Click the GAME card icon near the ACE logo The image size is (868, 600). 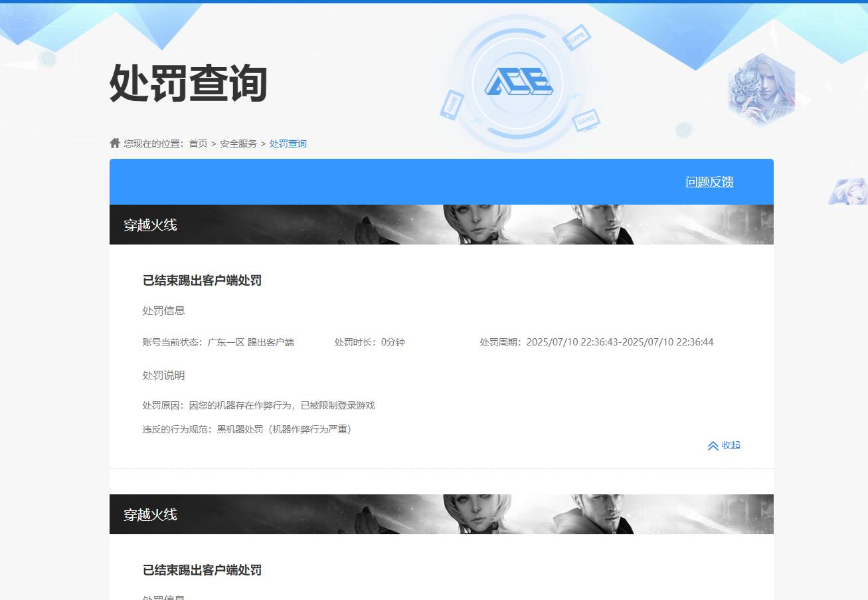(576, 38)
